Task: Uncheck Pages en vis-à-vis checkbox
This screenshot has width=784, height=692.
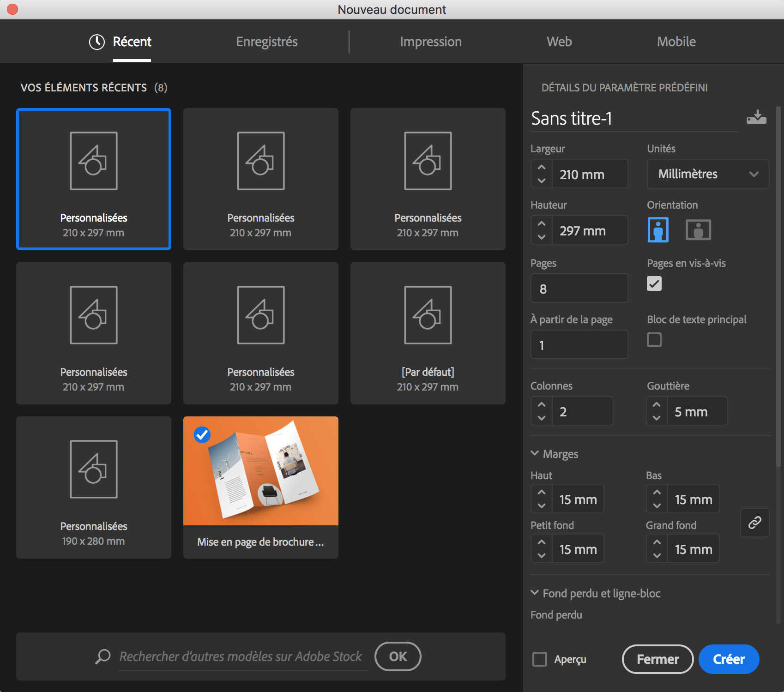Action: pyautogui.click(x=654, y=283)
